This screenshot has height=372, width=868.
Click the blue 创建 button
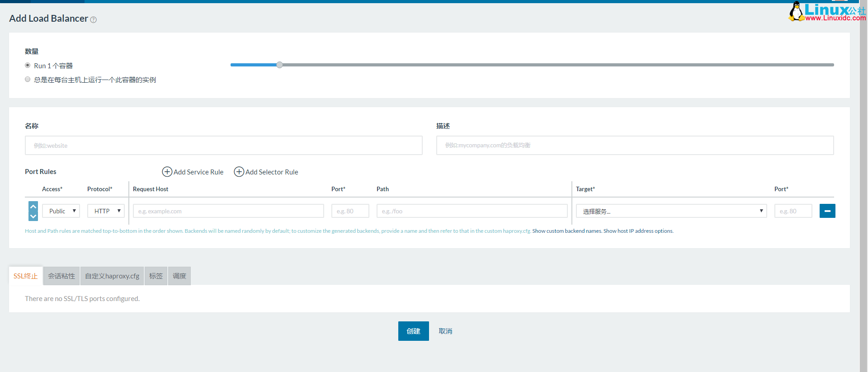tap(413, 331)
